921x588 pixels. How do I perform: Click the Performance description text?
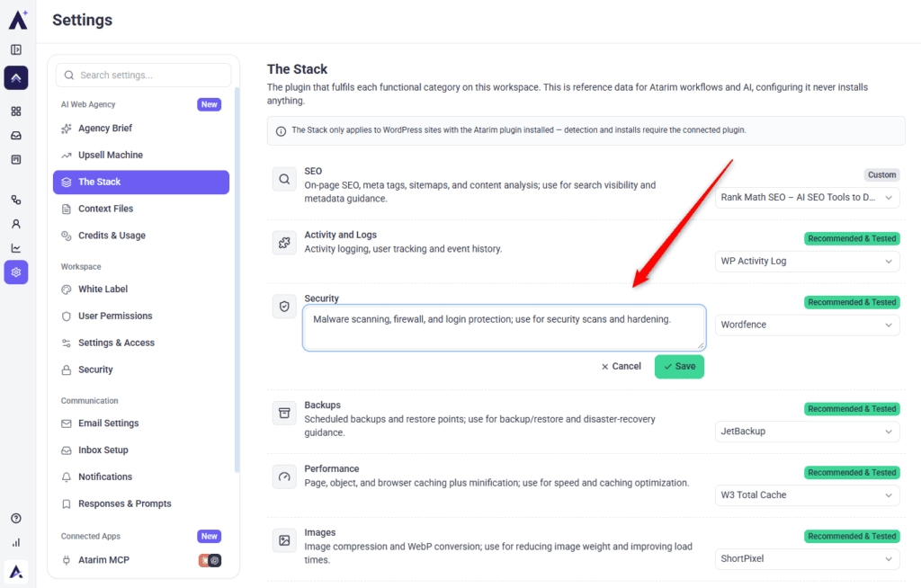(x=496, y=483)
